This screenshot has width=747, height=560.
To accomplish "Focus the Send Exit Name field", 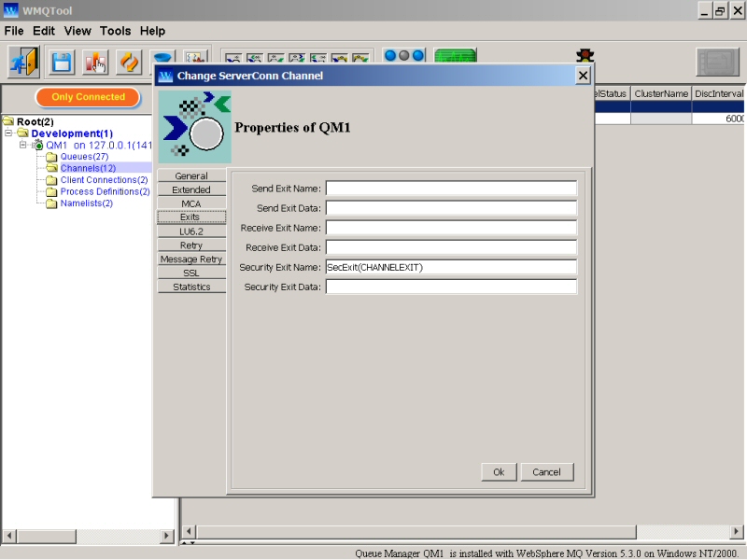I will click(451, 189).
